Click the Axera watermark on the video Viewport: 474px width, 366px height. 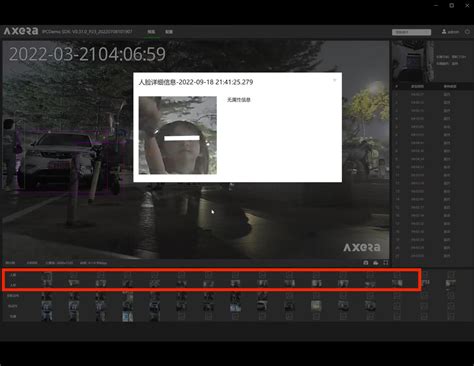point(362,247)
